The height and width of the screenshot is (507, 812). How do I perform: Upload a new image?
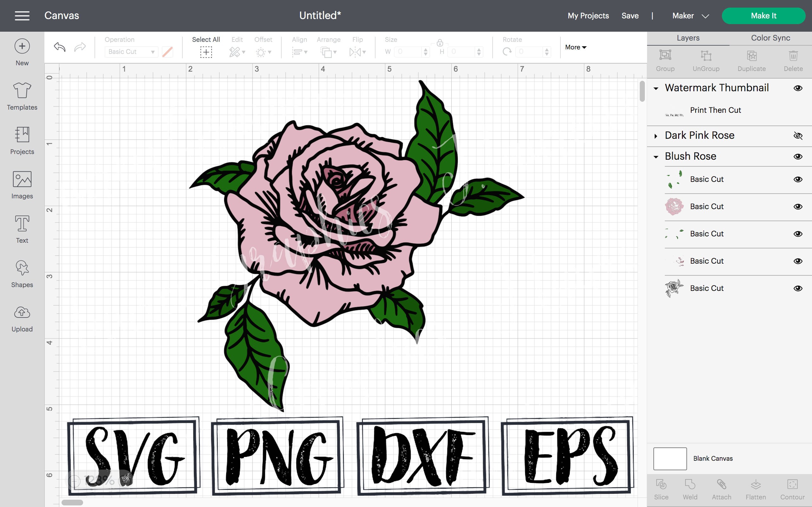pos(22,318)
